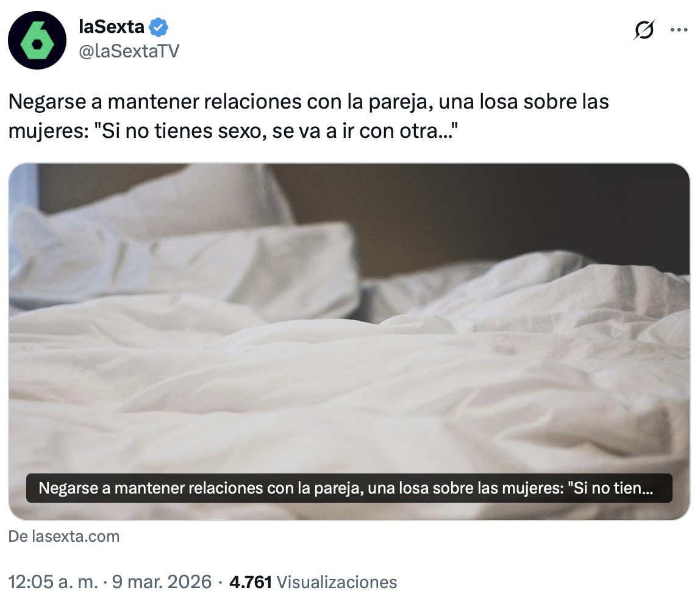The image size is (700, 604).
Task: Click the green hexagon six logo
Action: pos(38,41)
